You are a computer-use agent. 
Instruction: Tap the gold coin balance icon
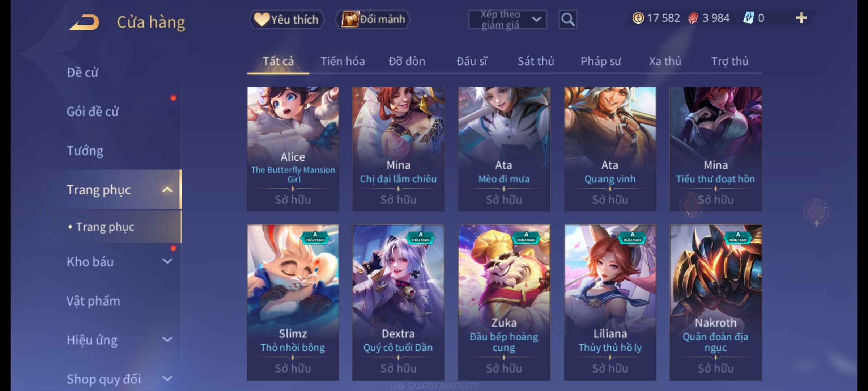tap(638, 18)
